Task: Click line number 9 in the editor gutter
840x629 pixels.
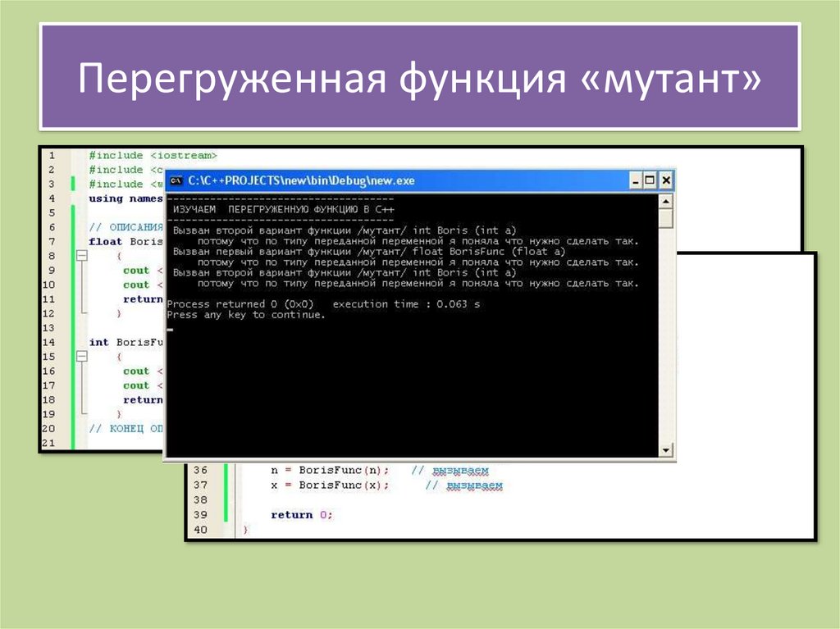Action: 51,270
